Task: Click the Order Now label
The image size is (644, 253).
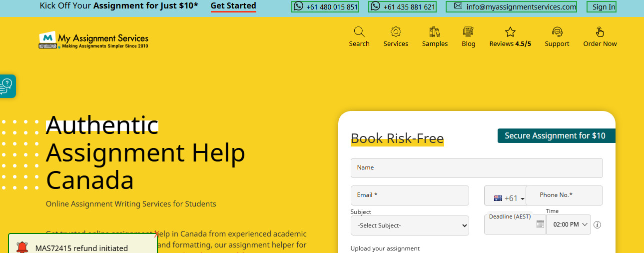Action: [600, 43]
